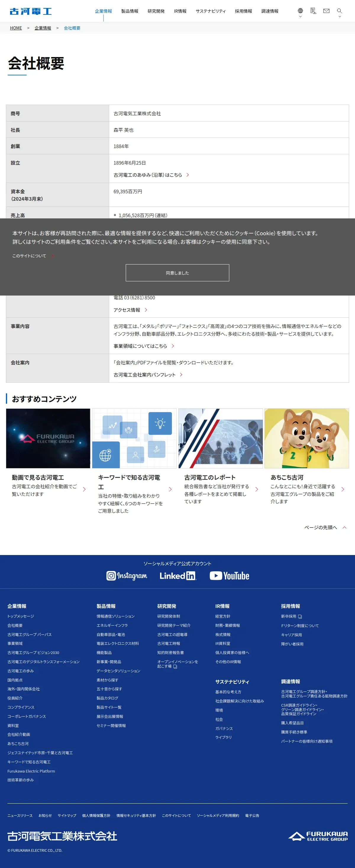Open 役員紹介 footer link
The image size is (355, 868).
click(x=15, y=698)
